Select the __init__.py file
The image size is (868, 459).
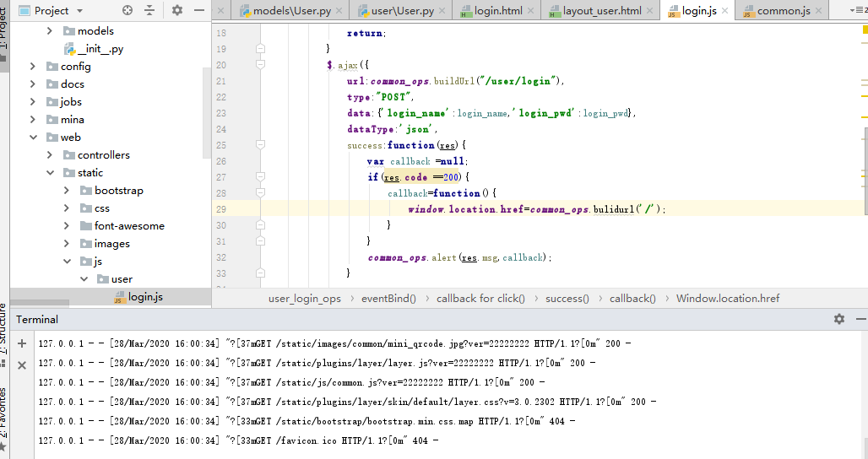coord(94,49)
